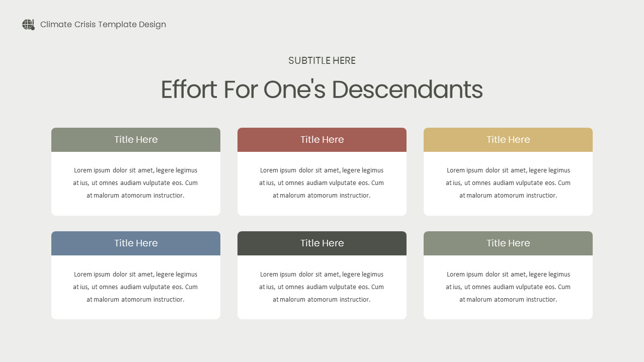Click 'at malorum atomorum' line in the blue card
Viewport: 644px width, 362px height.
click(x=136, y=300)
